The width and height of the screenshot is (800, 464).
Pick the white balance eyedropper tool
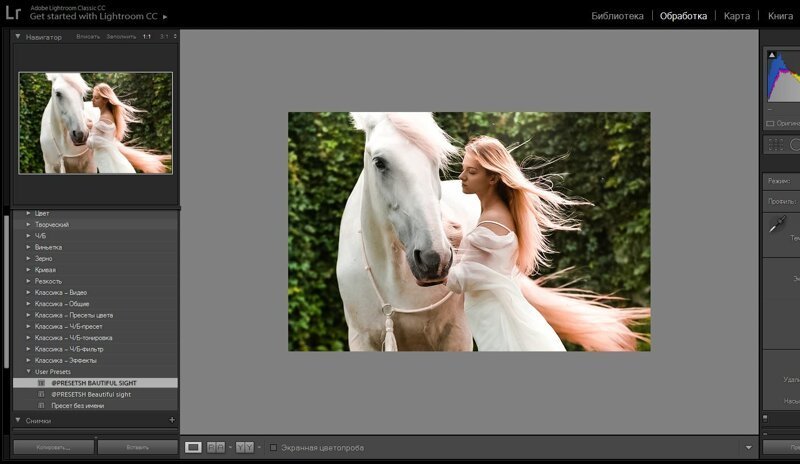[777, 224]
